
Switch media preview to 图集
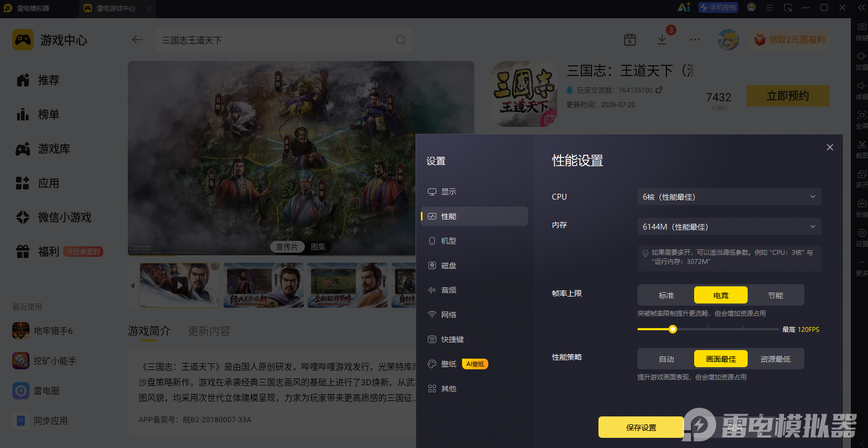(x=318, y=247)
